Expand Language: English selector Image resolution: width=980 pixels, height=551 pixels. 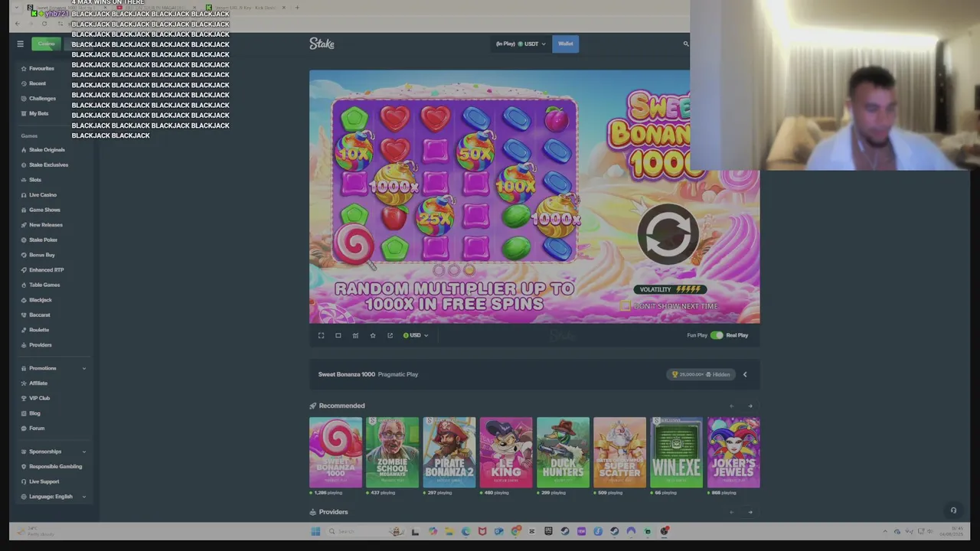54,497
